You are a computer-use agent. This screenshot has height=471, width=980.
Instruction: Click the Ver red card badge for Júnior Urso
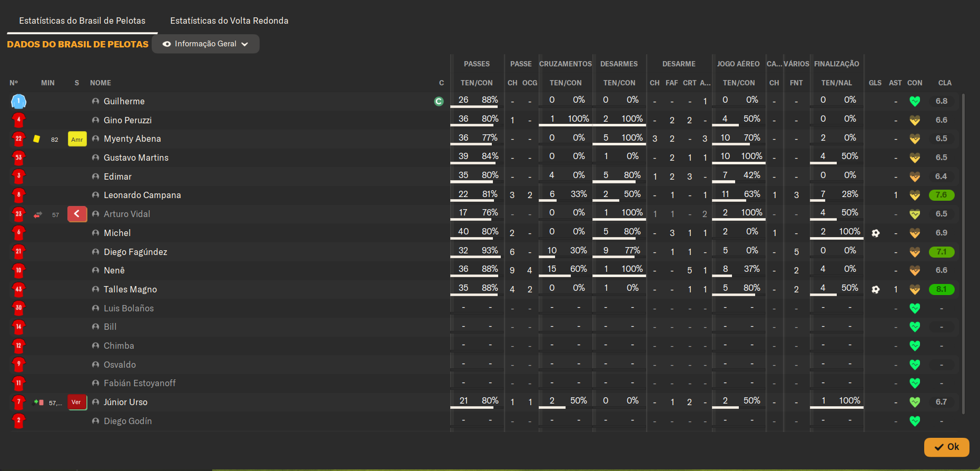77,402
